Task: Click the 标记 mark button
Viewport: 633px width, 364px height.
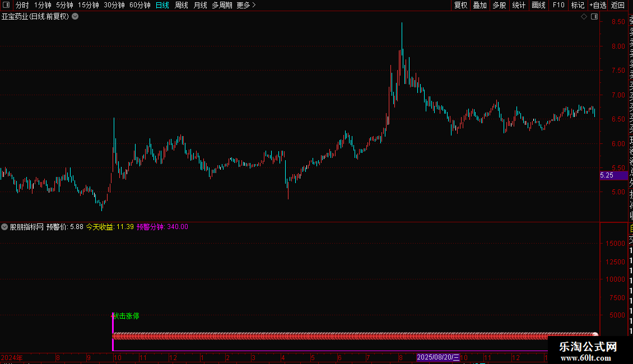Action: tap(578, 5)
